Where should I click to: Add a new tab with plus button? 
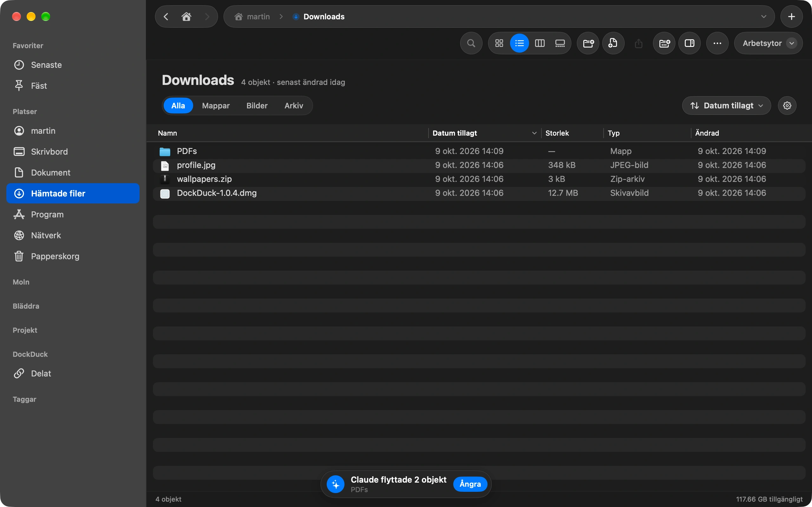(791, 16)
